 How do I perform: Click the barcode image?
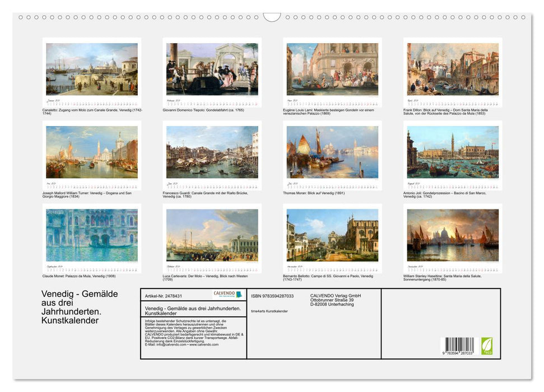pyautogui.click(x=460, y=345)
